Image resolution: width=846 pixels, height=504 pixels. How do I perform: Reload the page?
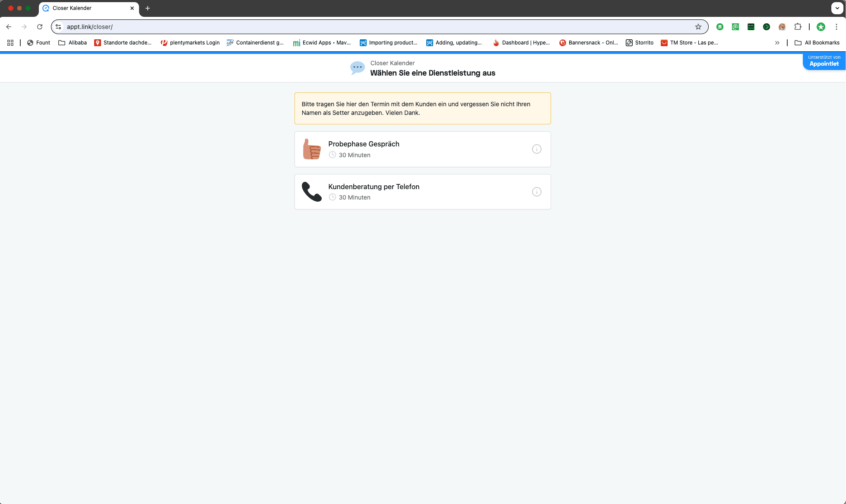pyautogui.click(x=40, y=27)
